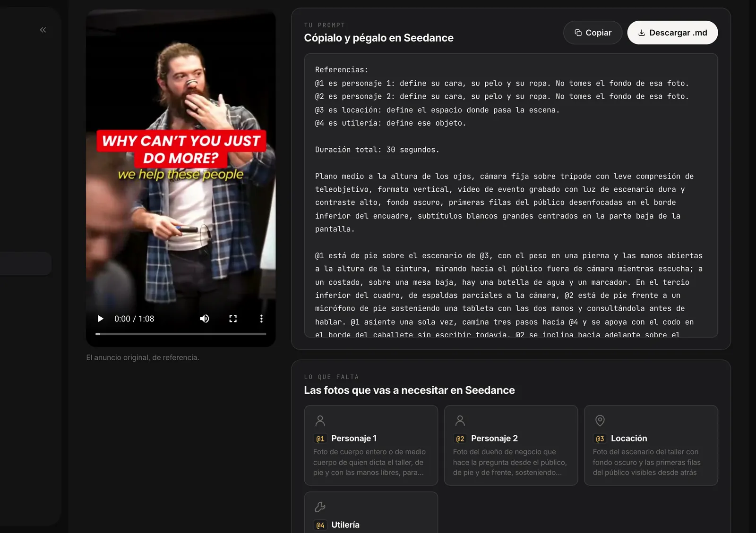The width and height of the screenshot is (756, 533).
Task: Open the video's three-dot options menu
Action: tap(261, 319)
